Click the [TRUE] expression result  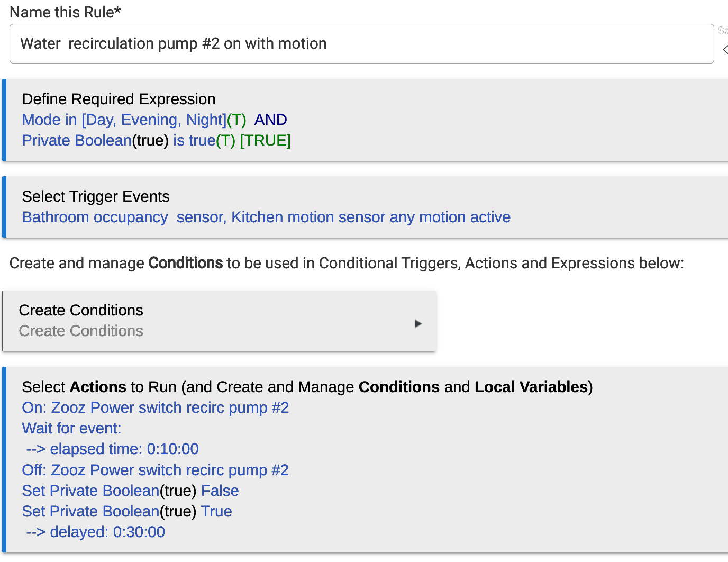coord(265,140)
